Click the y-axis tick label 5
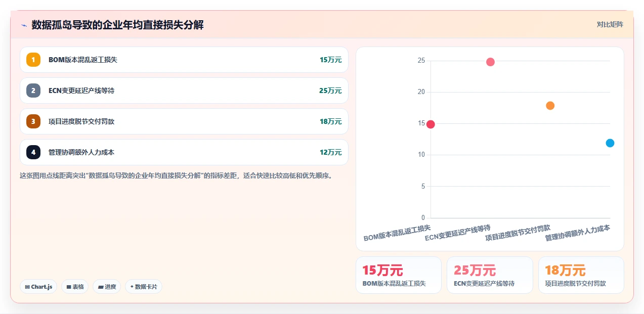Screen dimensions: 644x314 coord(423,186)
